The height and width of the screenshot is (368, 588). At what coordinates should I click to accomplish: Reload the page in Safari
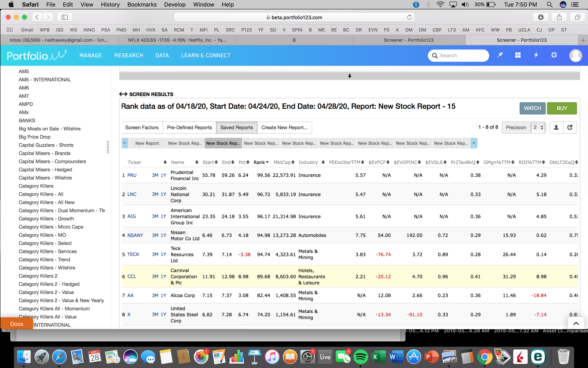point(409,17)
